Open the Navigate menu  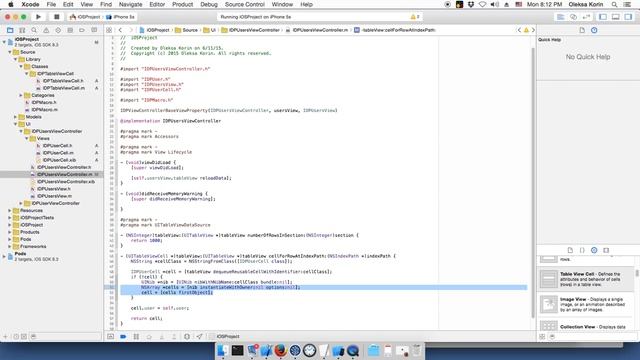(x=131, y=4)
